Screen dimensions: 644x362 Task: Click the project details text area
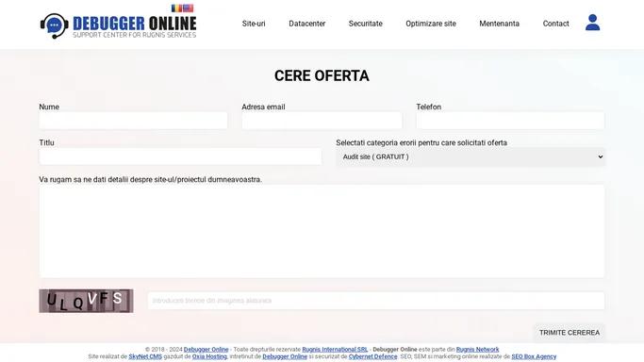coord(322,231)
